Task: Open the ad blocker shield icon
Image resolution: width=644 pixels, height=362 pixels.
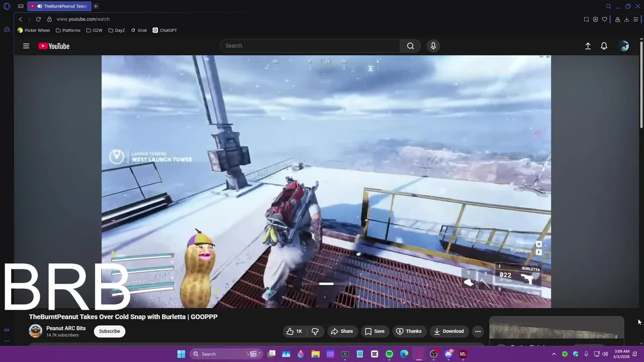Action: point(595,19)
